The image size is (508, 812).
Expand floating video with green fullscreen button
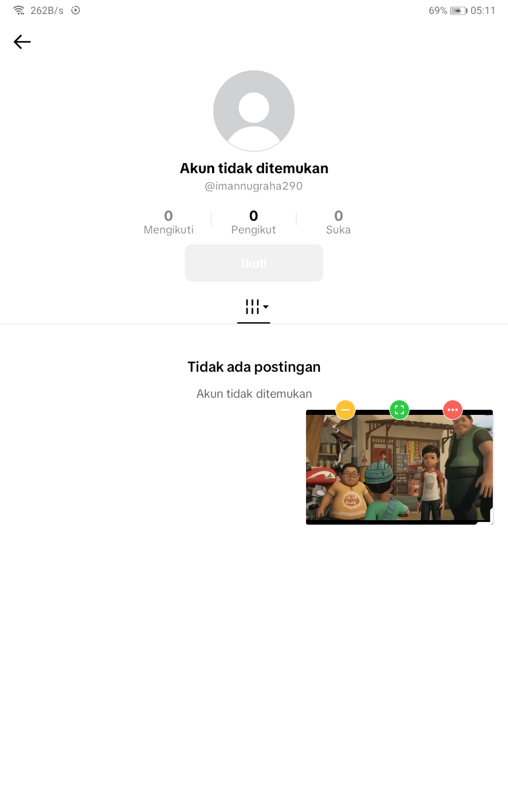399,410
